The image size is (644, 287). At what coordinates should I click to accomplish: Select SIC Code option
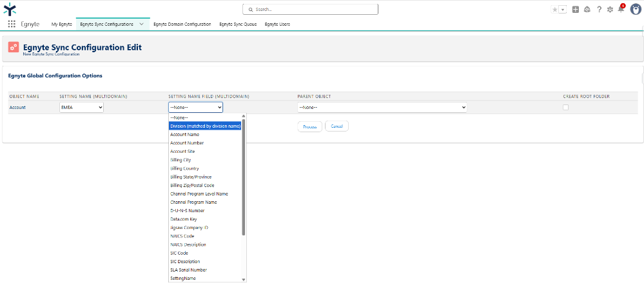point(206,253)
